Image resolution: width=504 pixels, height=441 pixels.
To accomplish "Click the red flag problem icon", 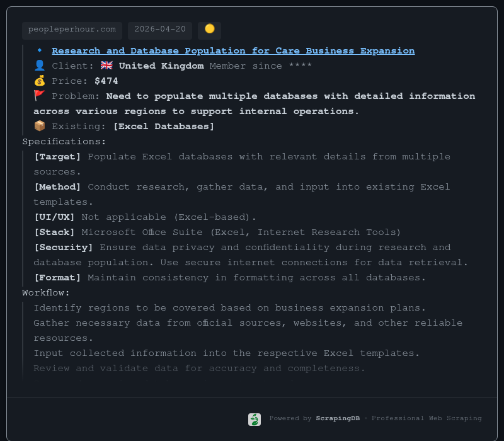I will coord(40,96).
